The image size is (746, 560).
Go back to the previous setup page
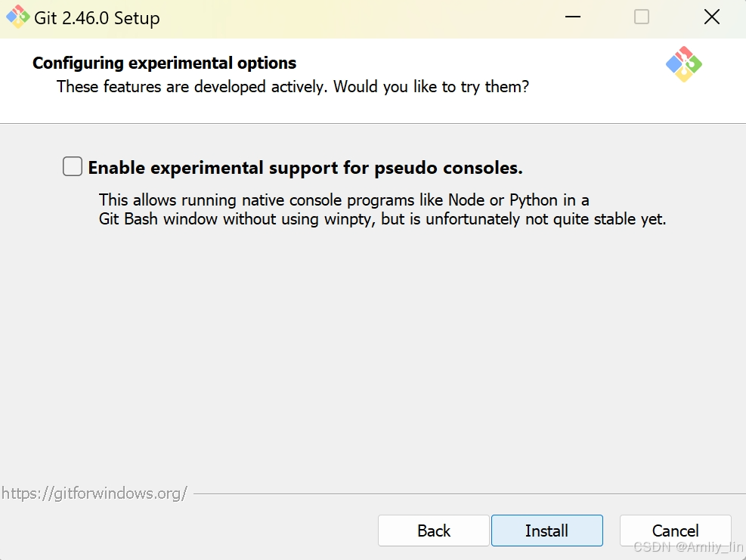433,531
